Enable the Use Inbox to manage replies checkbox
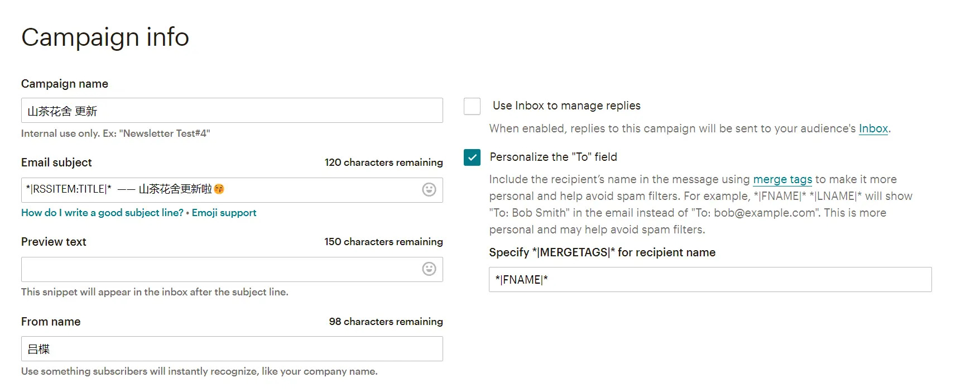Viewport: 980px width, 392px height. (472, 106)
